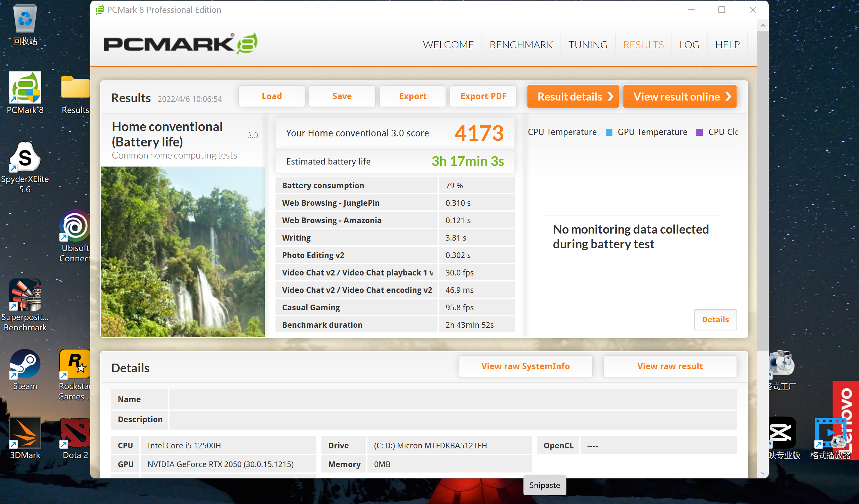Open the Results folder on desktop
859x504 pixels.
click(x=75, y=88)
